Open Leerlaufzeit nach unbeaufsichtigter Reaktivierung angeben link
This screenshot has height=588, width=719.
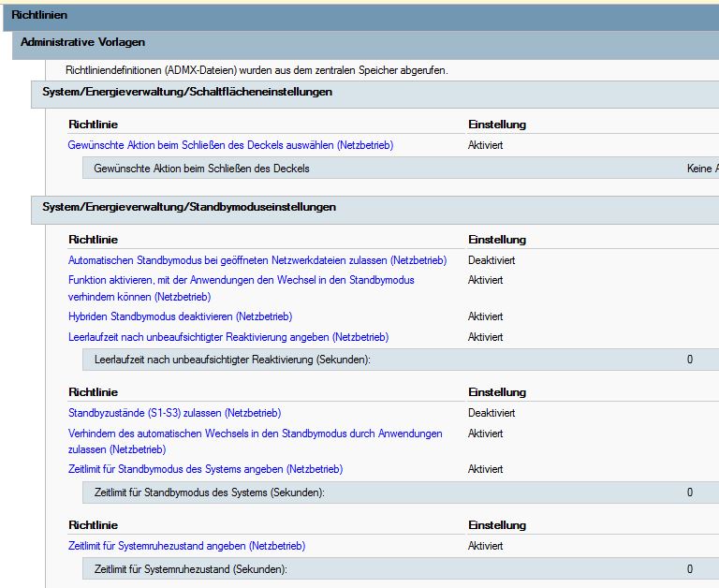pos(228,337)
